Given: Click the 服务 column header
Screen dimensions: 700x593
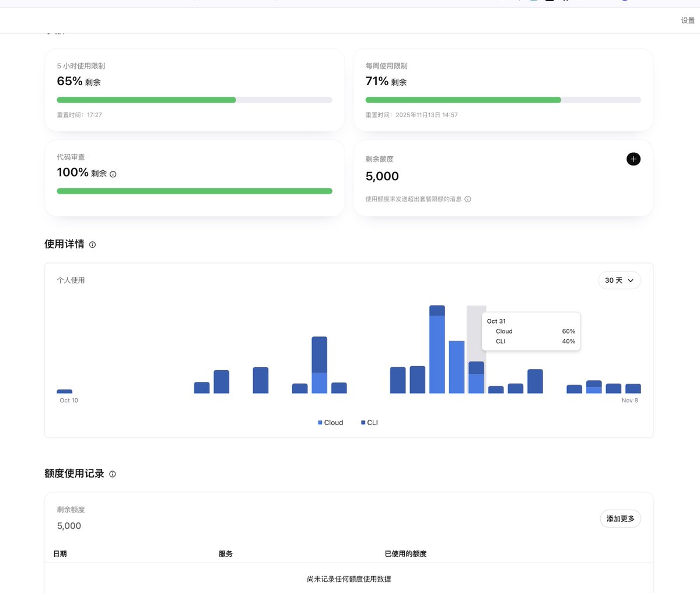Looking at the screenshot, I should [x=226, y=554].
